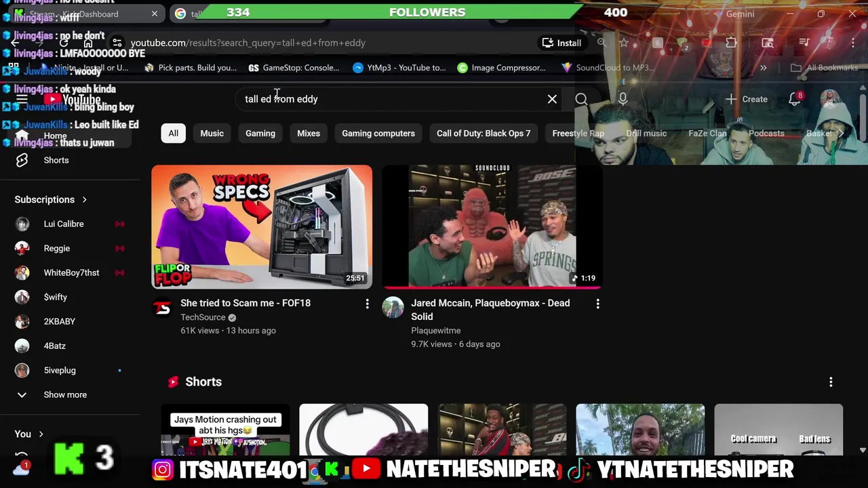
Task: Open the WhiteBoy7thst subscription channel
Action: pyautogui.click(x=70, y=272)
